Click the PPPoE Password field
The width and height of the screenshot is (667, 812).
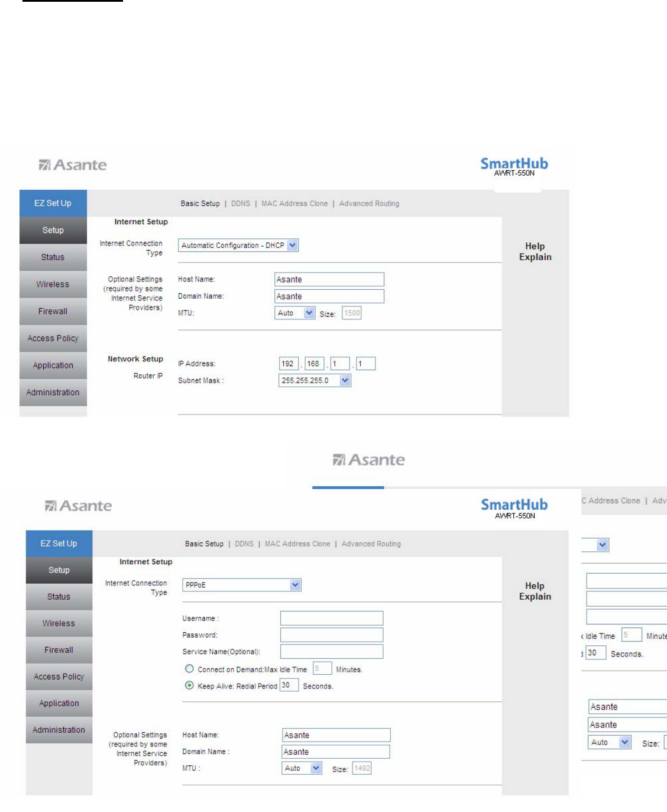[x=332, y=635]
